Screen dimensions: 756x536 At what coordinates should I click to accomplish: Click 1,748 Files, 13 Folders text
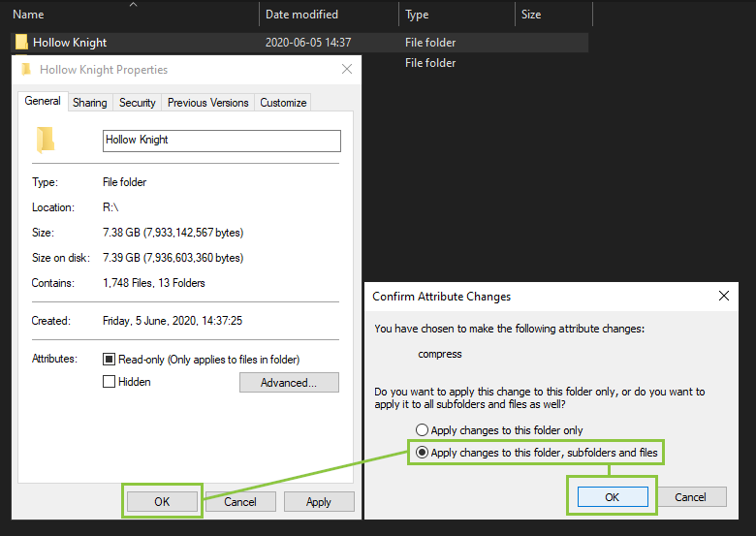154,283
